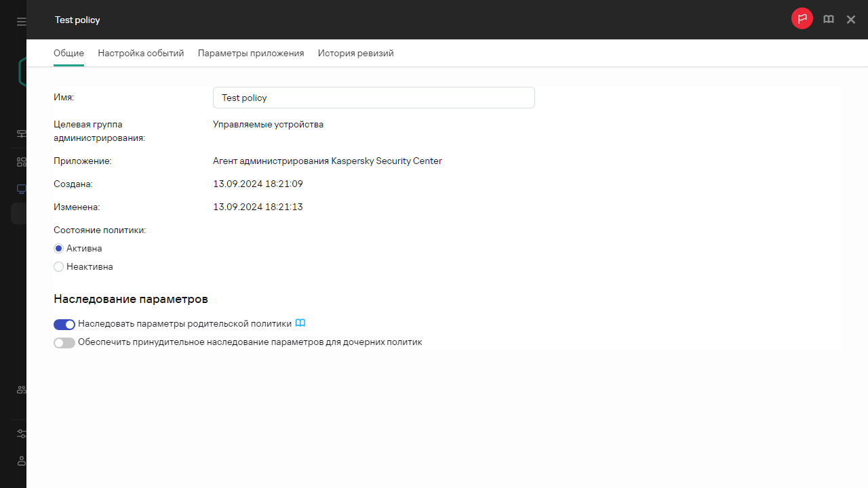Open the История ревизий tab
868x488 pixels.
click(356, 53)
